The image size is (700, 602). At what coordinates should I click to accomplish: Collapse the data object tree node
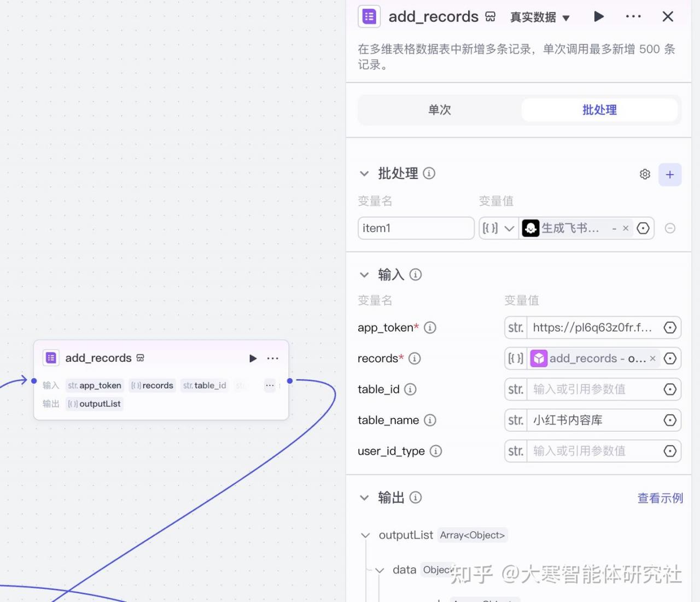pyautogui.click(x=380, y=570)
